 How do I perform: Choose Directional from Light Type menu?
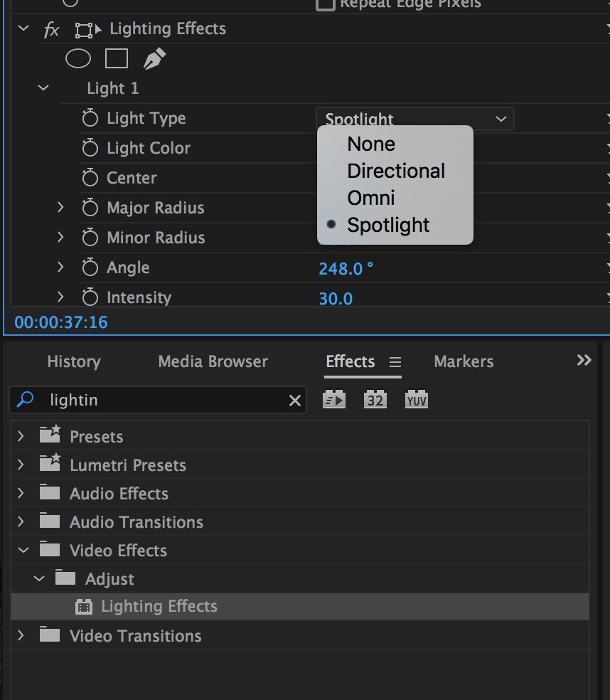pyautogui.click(x=395, y=171)
